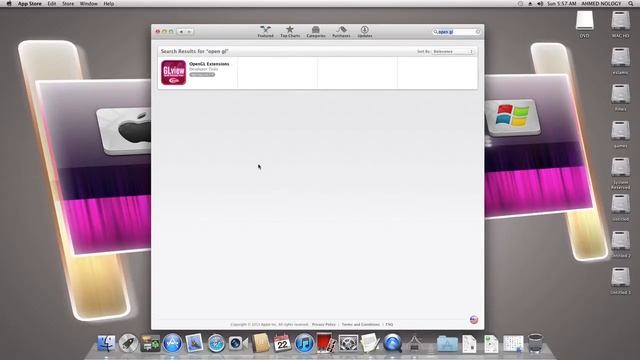Open Contacts book icon in Dock

pos(260,343)
